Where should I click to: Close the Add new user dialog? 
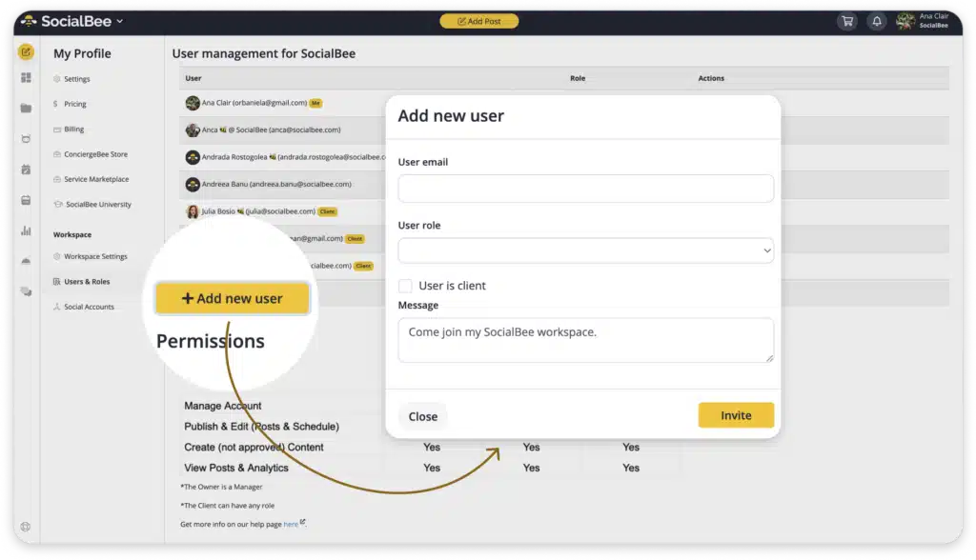[x=422, y=416]
